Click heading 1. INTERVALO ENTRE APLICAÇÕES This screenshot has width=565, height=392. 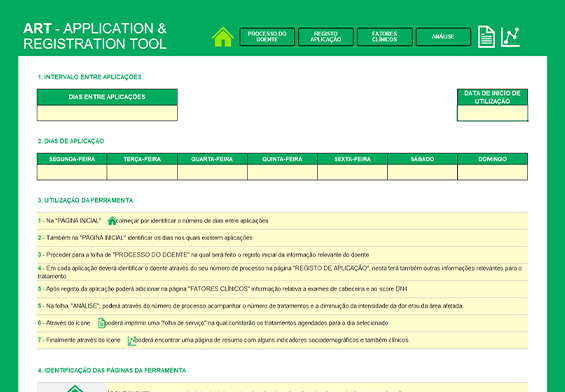[89, 77]
